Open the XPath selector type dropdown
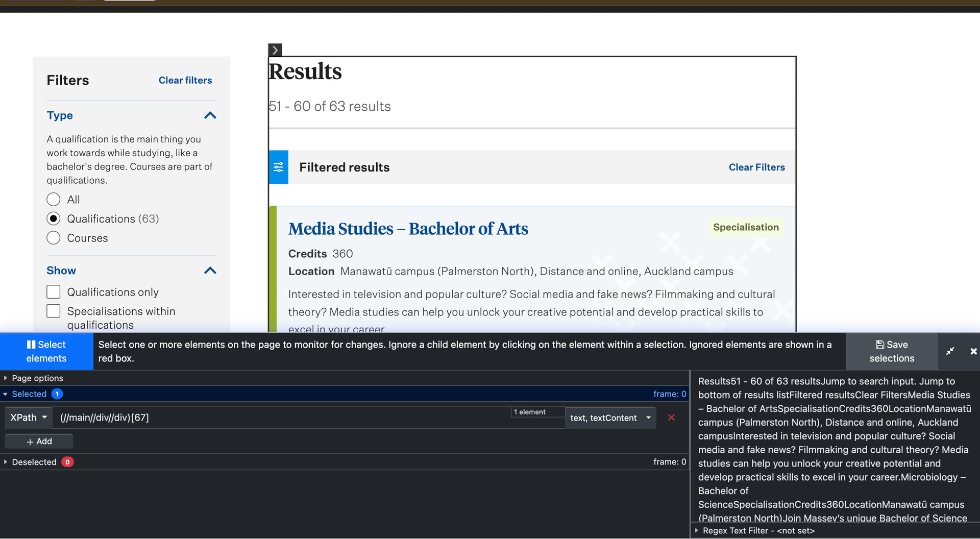This screenshot has width=980, height=539. point(29,418)
